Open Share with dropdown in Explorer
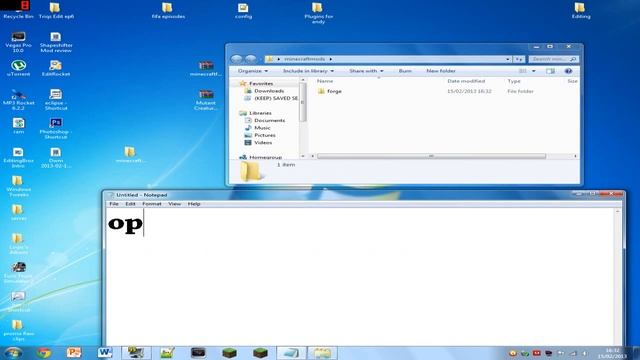Viewport: 640px width, 360px height. (366, 71)
